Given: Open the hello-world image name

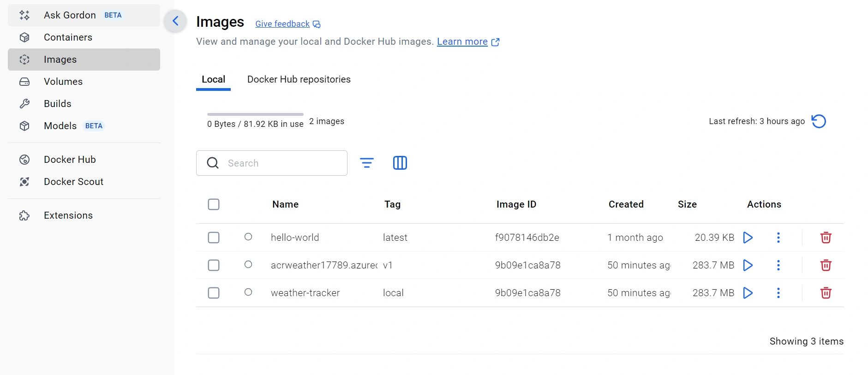Looking at the screenshot, I should 295,238.
